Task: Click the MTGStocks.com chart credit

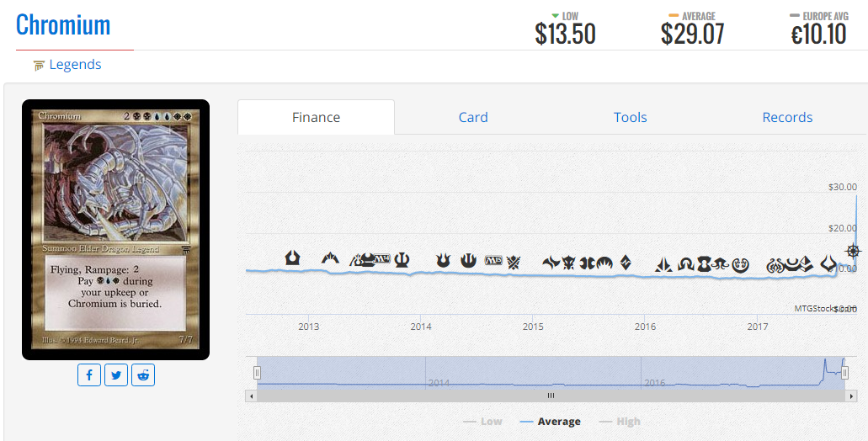Action: (x=825, y=308)
